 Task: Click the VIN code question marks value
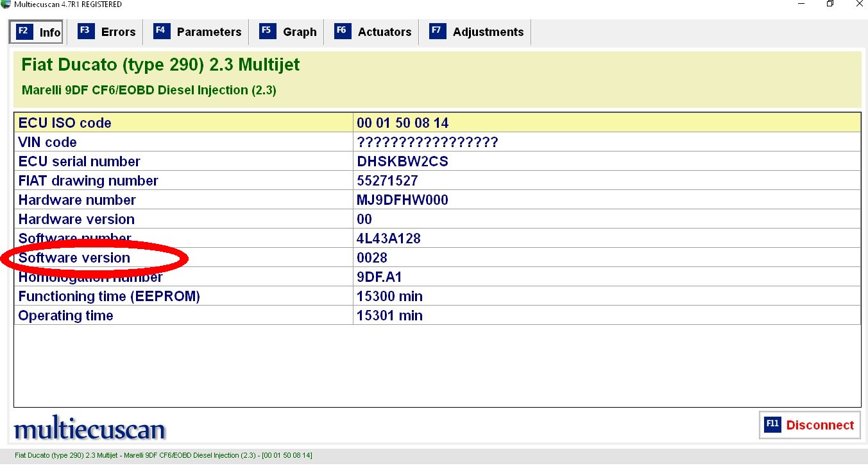[427, 142]
